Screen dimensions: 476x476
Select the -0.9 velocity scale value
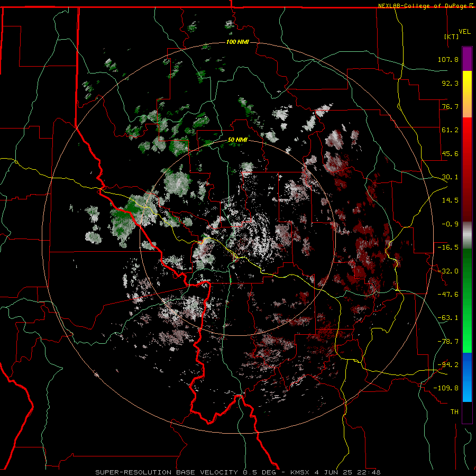click(x=450, y=224)
